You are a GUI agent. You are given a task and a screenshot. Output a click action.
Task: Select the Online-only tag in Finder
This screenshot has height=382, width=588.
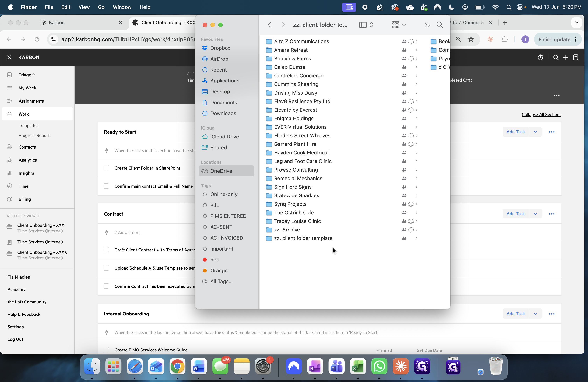click(220, 194)
